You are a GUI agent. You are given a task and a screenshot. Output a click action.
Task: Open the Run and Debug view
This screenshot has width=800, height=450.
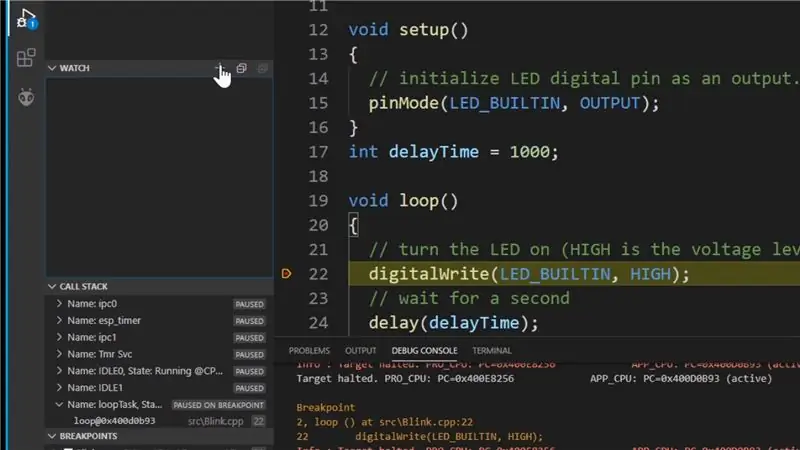pyautogui.click(x=25, y=19)
